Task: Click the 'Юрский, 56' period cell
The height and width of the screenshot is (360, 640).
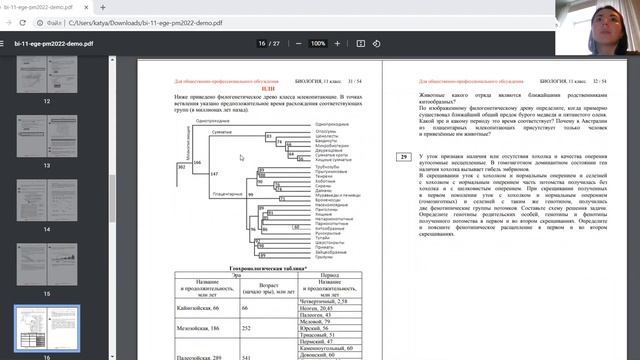Action: coord(330,328)
